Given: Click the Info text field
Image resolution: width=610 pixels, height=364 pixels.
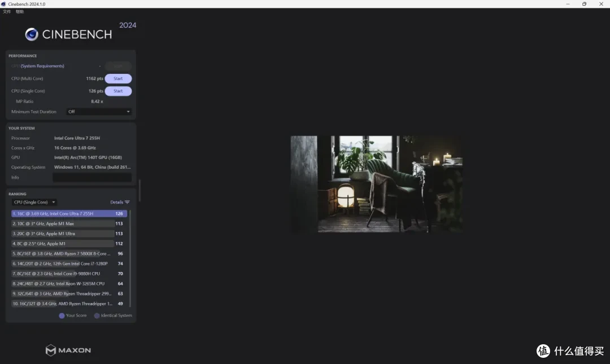Looking at the screenshot, I should (x=92, y=177).
